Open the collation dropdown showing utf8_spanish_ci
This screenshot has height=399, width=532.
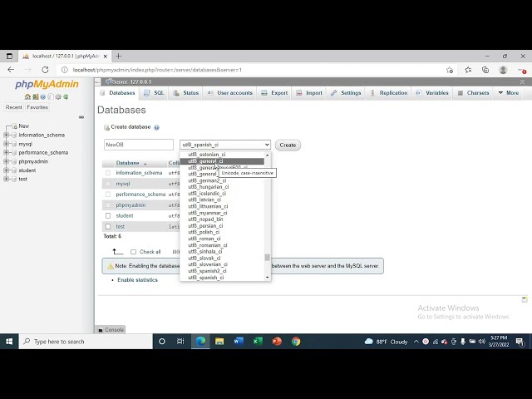click(x=225, y=145)
